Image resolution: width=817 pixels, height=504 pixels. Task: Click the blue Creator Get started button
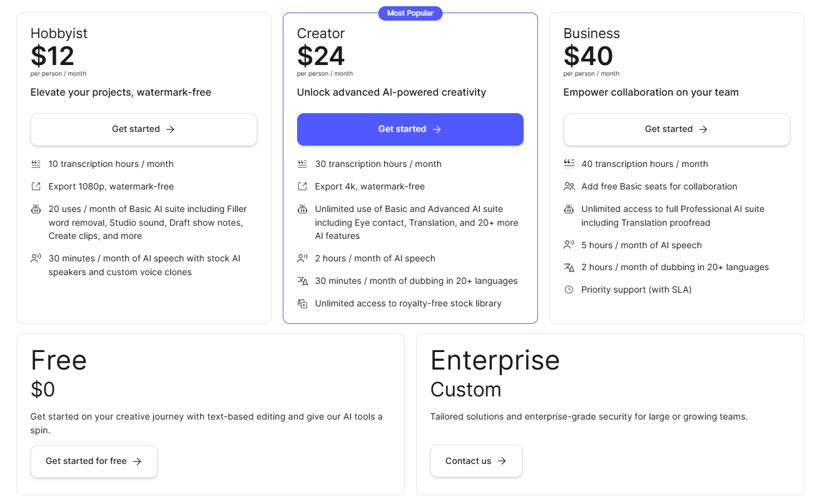click(410, 129)
